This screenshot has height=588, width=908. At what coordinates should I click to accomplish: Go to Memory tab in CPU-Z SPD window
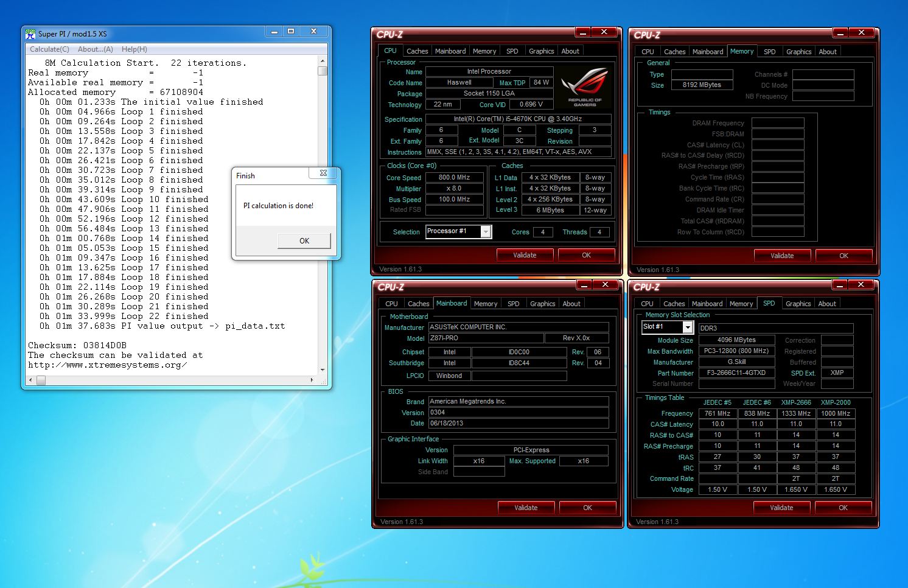(x=741, y=304)
